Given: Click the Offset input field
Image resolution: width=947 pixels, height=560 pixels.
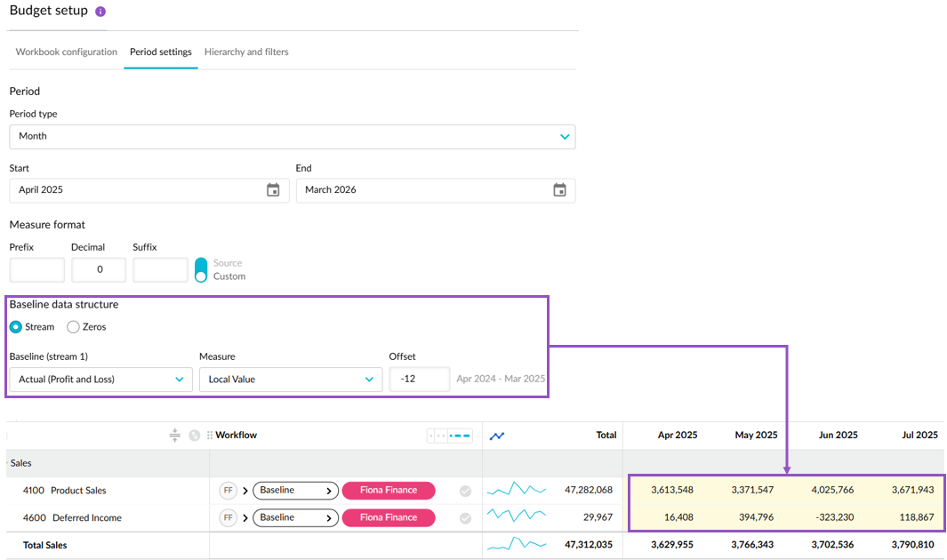Looking at the screenshot, I should pyautogui.click(x=419, y=380).
